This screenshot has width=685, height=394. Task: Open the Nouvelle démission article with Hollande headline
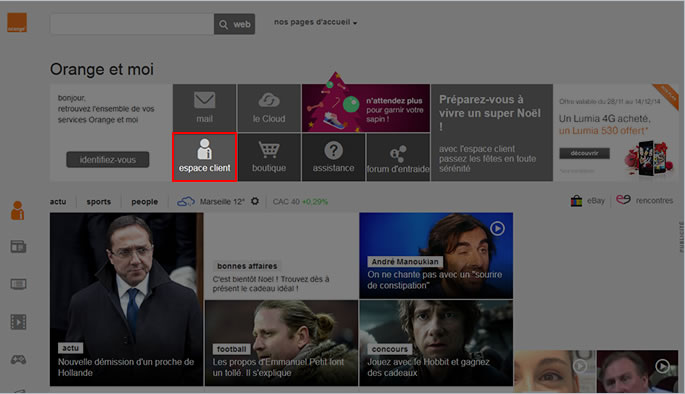tap(126, 299)
